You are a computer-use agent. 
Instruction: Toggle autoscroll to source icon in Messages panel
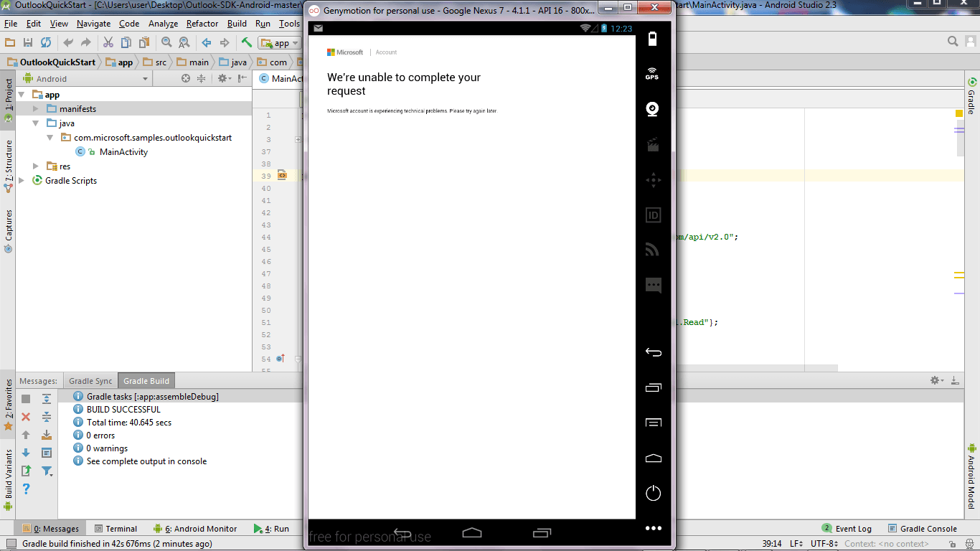coord(47,435)
